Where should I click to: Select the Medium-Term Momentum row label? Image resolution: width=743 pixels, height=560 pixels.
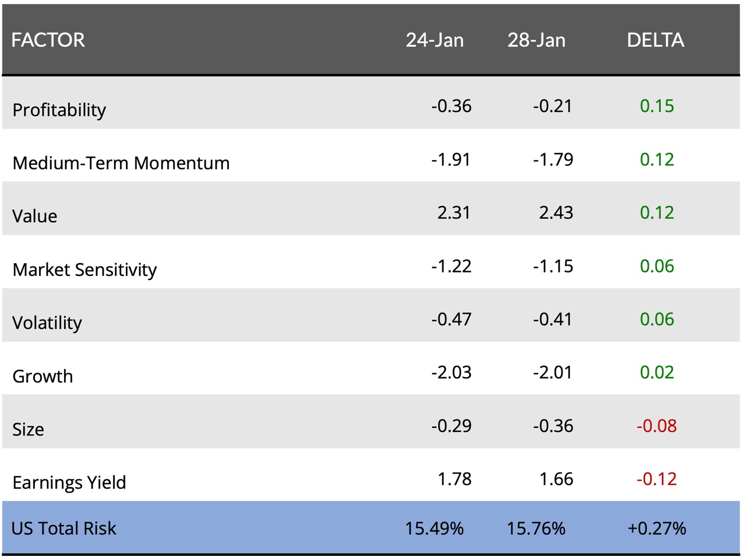tap(121, 163)
